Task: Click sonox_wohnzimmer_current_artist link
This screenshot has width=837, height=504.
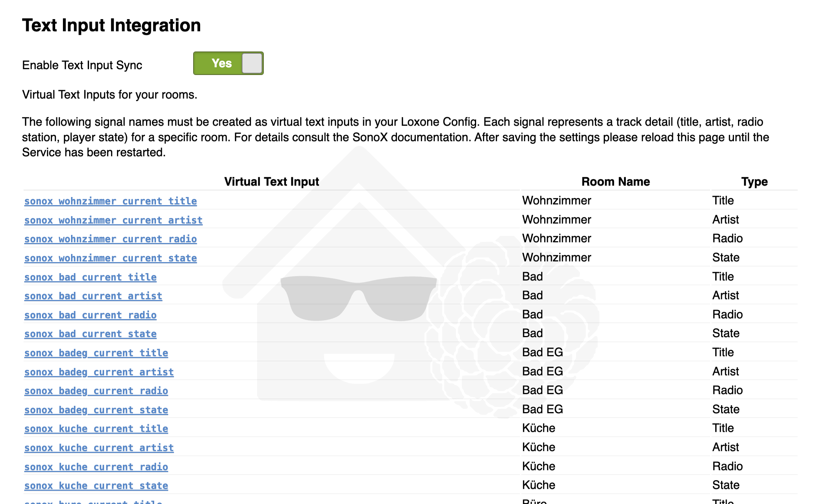Action: click(113, 220)
